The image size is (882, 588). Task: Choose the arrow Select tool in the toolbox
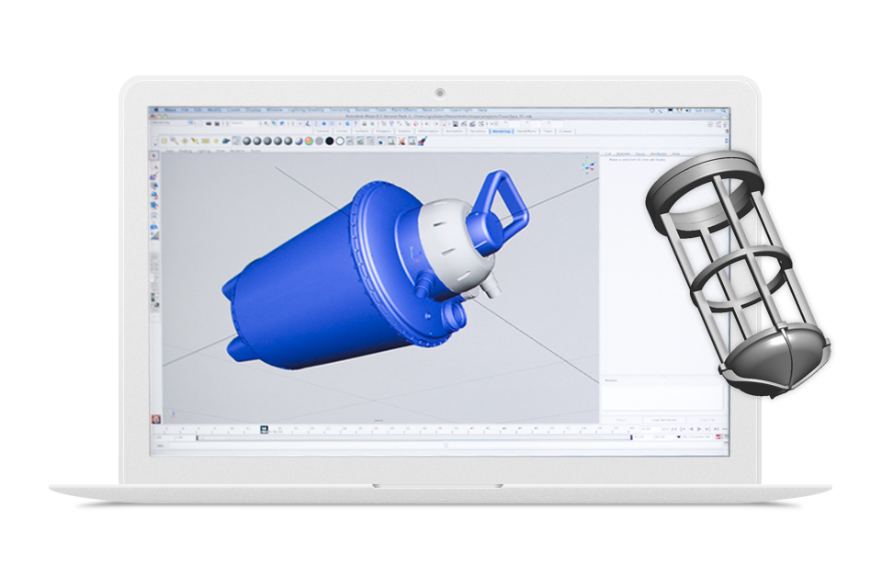click(x=154, y=156)
